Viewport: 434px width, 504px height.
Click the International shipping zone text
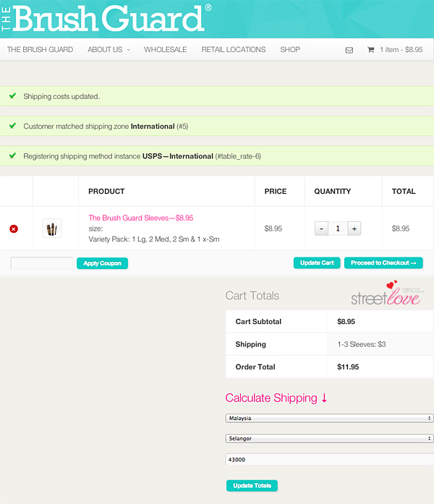tap(153, 127)
